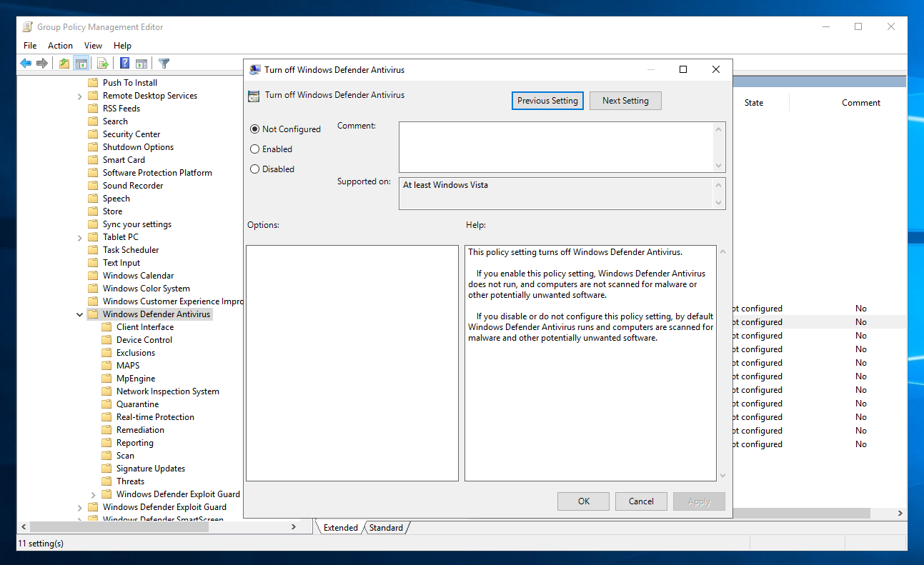Viewport: 924px width, 565px height.
Task: Open Help via blue question mark icon
Action: pyautogui.click(x=124, y=64)
